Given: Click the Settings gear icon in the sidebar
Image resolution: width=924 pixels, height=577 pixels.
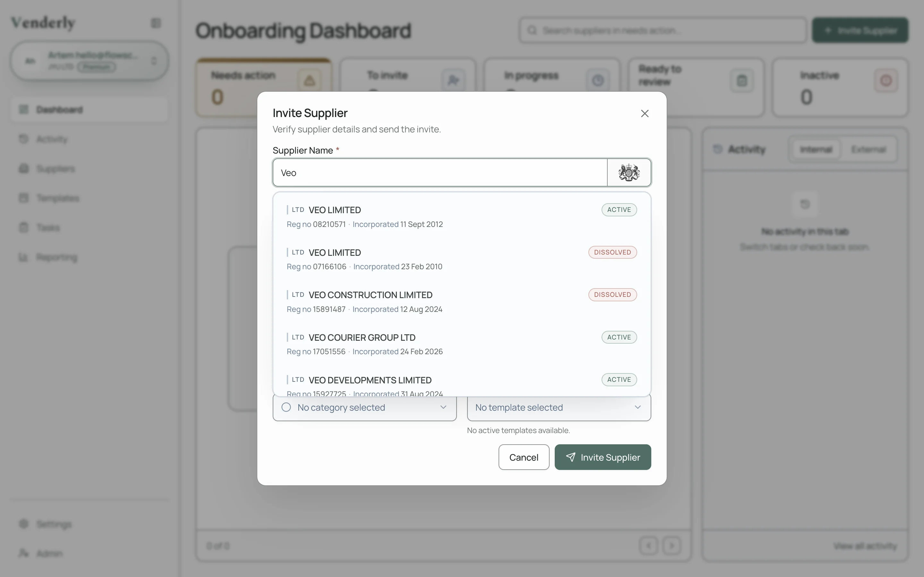Looking at the screenshot, I should (24, 524).
